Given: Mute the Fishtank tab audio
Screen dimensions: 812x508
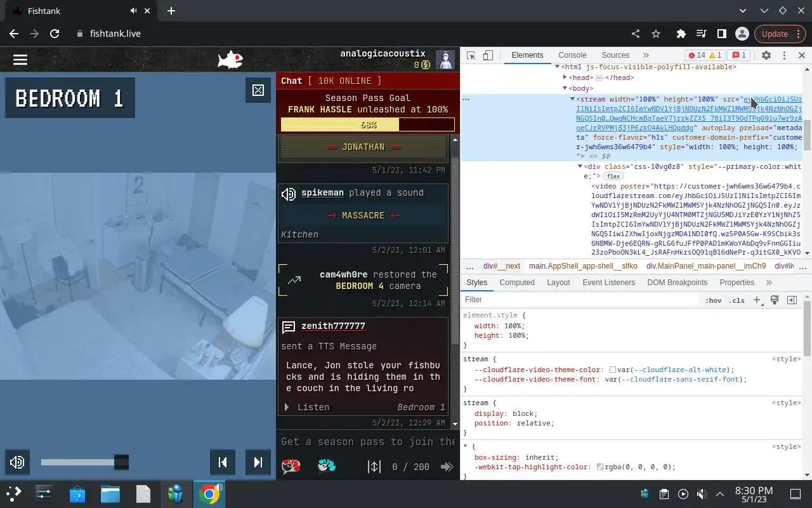Looking at the screenshot, I should pos(134,11).
